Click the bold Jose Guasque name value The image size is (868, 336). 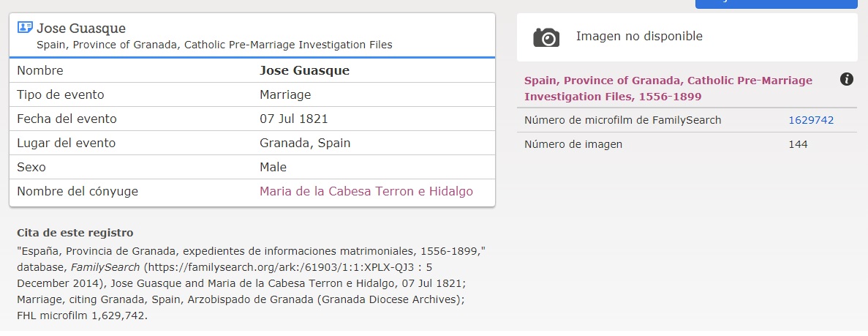coord(304,71)
